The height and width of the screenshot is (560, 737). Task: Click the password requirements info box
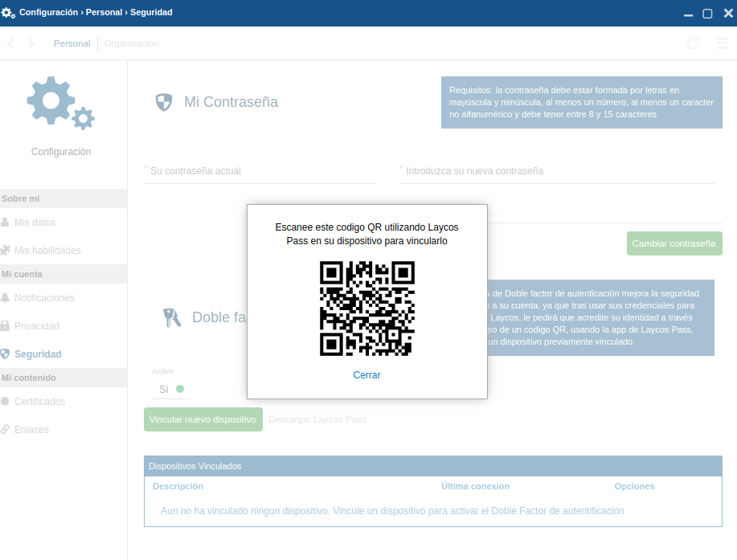(x=581, y=102)
